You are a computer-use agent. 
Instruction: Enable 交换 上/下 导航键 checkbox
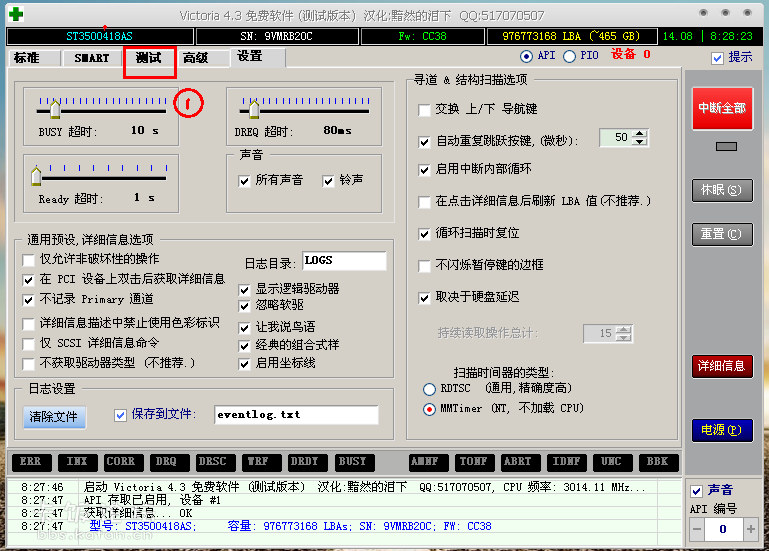click(x=424, y=110)
